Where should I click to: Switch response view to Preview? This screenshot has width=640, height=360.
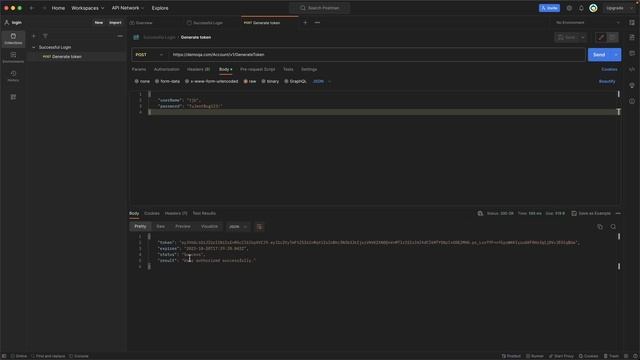click(x=183, y=227)
